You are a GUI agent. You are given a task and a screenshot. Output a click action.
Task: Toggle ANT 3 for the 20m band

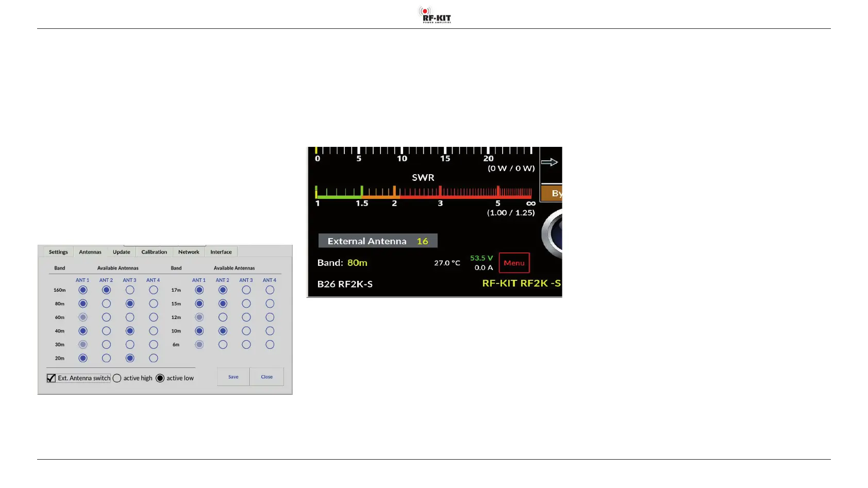click(x=130, y=358)
